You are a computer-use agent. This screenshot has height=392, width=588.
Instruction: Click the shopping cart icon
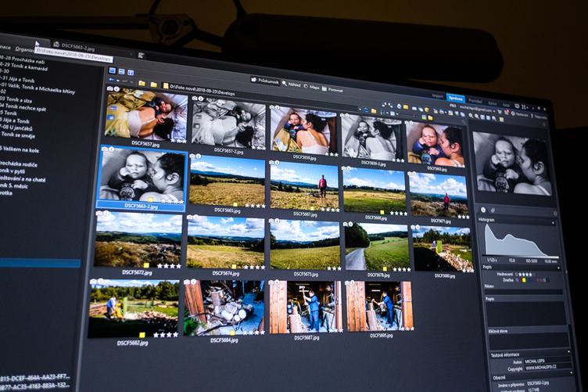(x=500, y=111)
